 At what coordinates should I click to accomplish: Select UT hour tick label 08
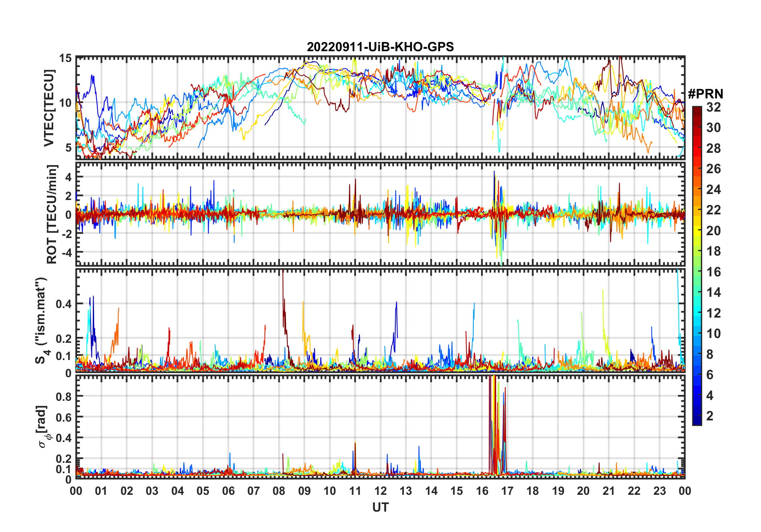pos(279,491)
